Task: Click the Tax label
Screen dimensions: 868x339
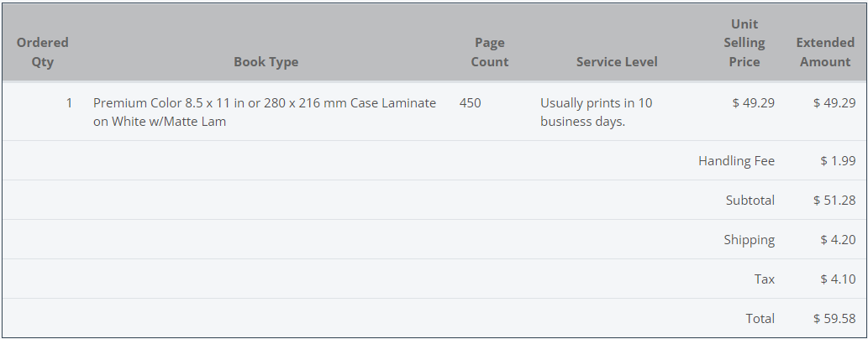Action: [x=764, y=279]
